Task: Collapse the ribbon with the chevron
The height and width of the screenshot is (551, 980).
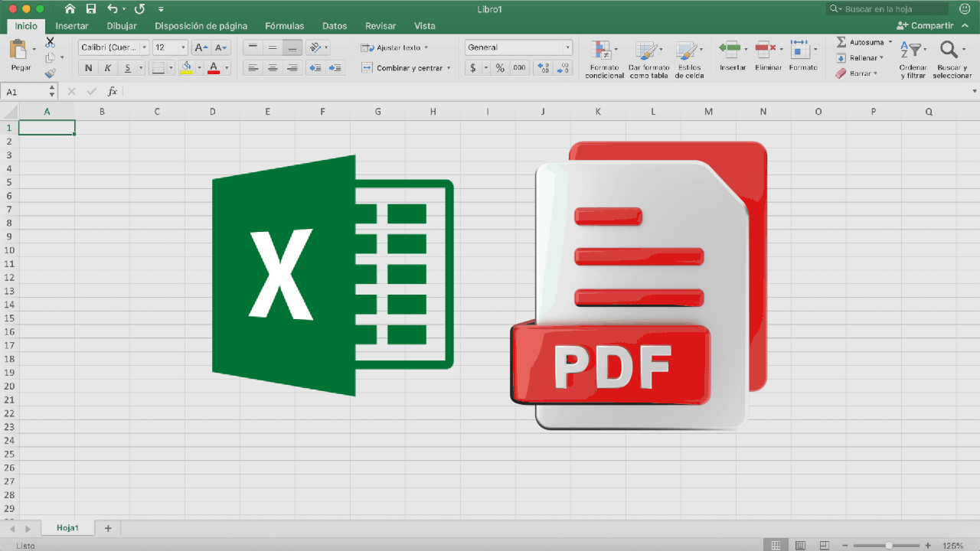Action: (966, 26)
